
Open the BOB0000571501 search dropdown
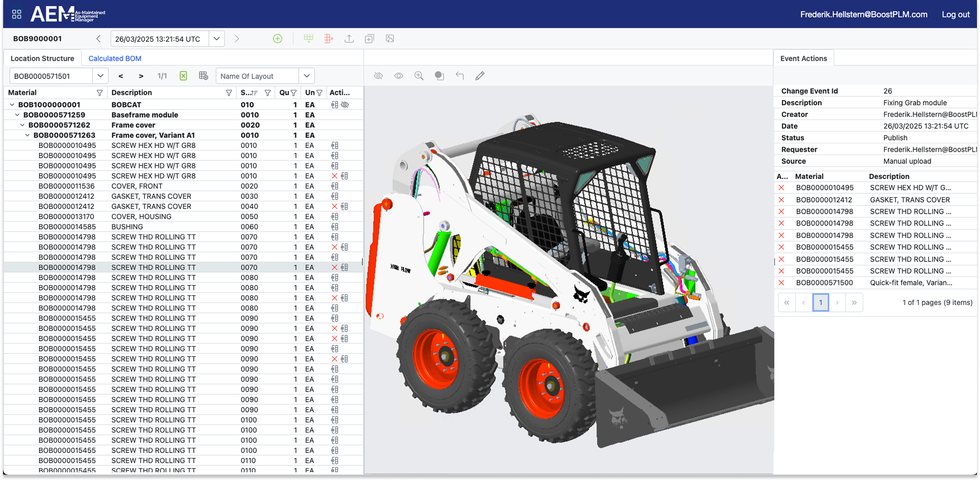(x=101, y=76)
